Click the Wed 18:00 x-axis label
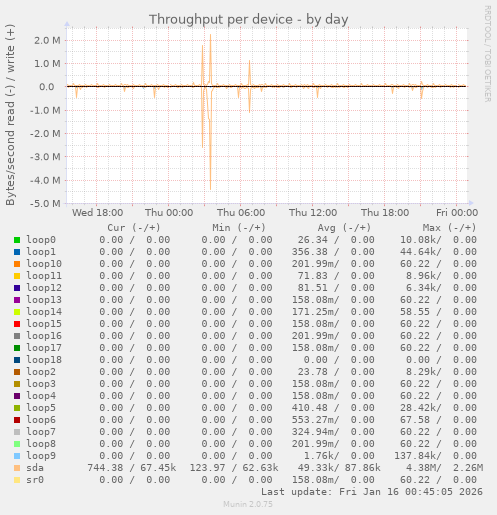Viewport: 497px width, 515px height. click(97, 213)
